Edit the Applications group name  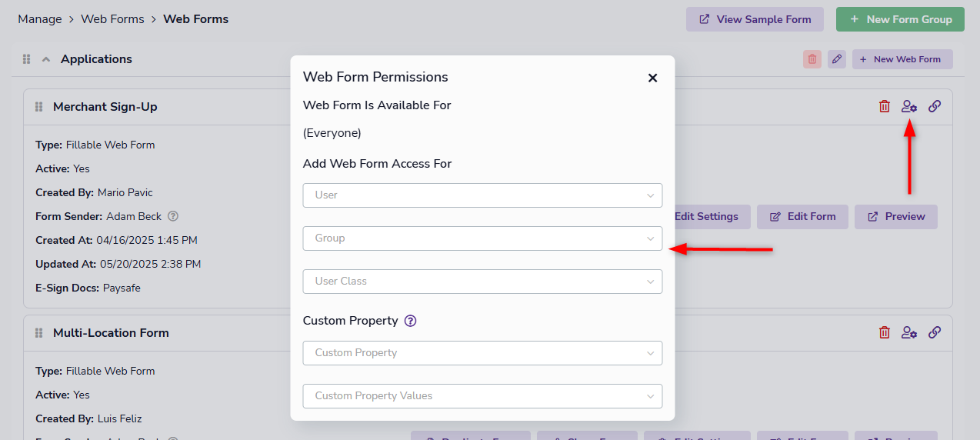click(837, 59)
